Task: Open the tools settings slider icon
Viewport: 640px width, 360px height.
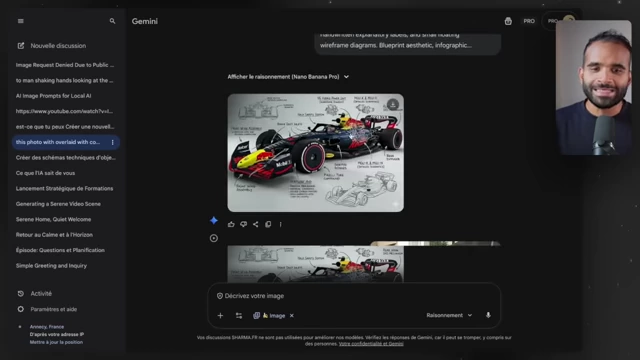Action: (239, 316)
